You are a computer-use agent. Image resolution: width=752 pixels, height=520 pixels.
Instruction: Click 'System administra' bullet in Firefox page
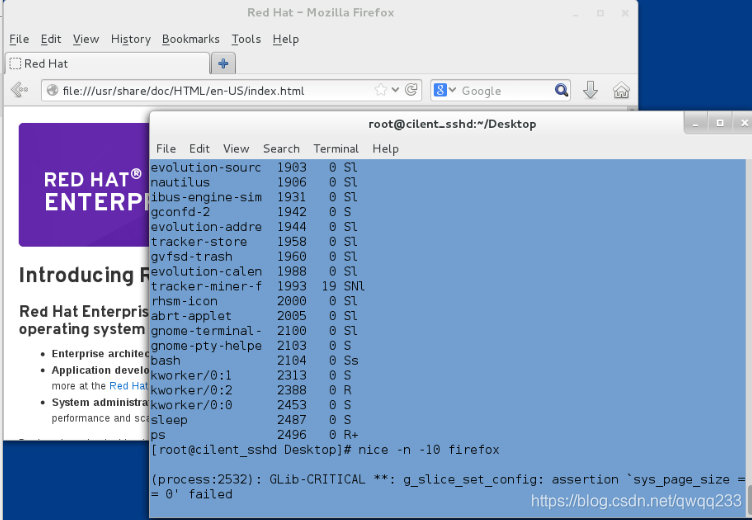[x=100, y=402]
